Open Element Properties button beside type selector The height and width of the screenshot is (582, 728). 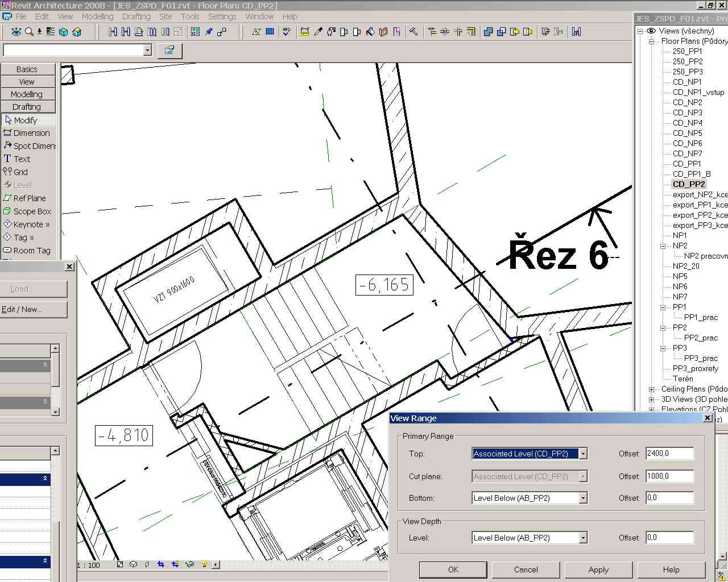(x=169, y=50)
